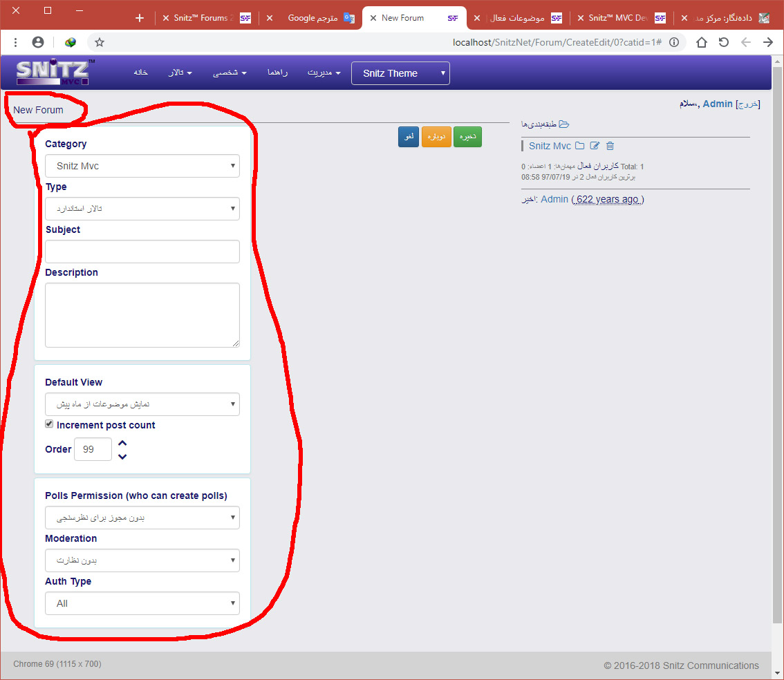Click the Snitz MVC logo
The width and height of the screenshot is (784, 680).
pos(55,73)
